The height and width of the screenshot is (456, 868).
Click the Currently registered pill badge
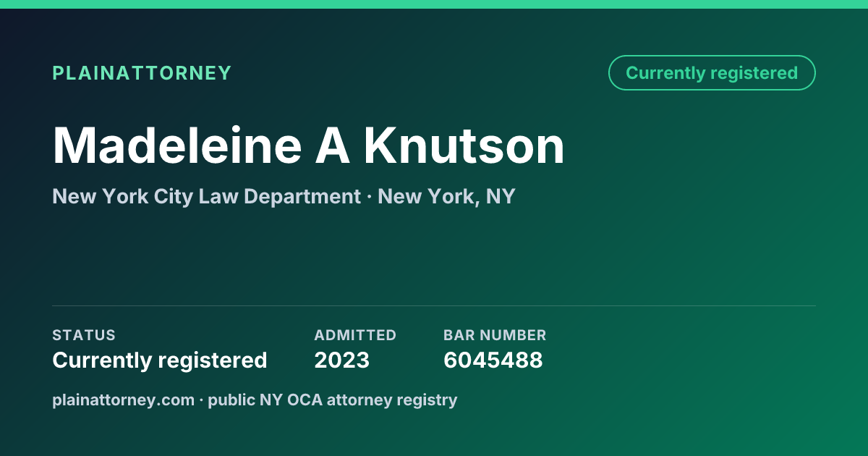[712, 73]
